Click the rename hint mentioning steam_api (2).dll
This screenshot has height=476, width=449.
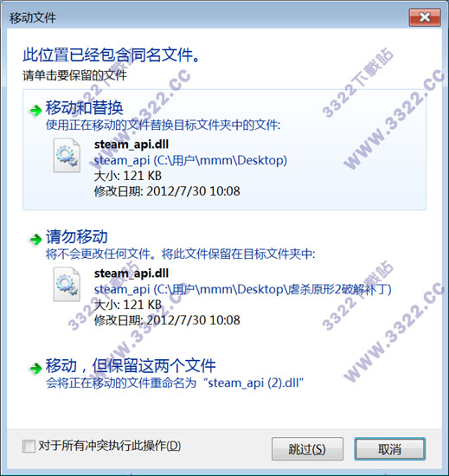pyautogui.click(x=175, y=383)
